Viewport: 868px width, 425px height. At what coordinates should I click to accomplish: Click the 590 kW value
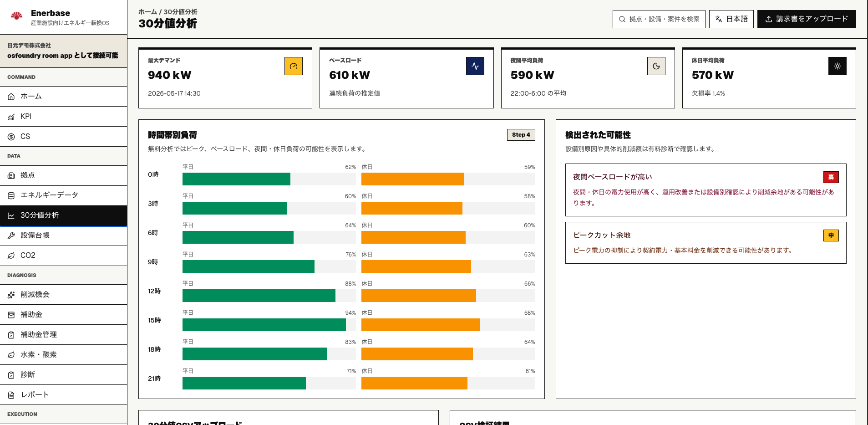[x=533, y=75]
